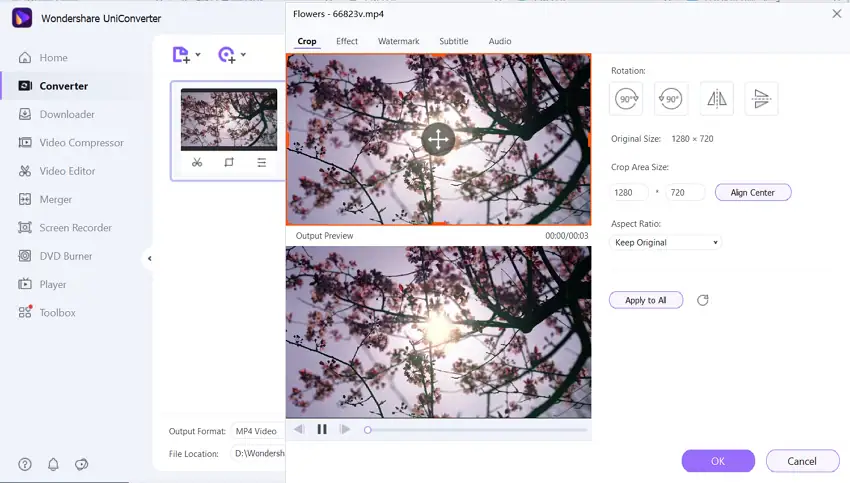Click the effects list icon under thumbnail

click(262, 162)
